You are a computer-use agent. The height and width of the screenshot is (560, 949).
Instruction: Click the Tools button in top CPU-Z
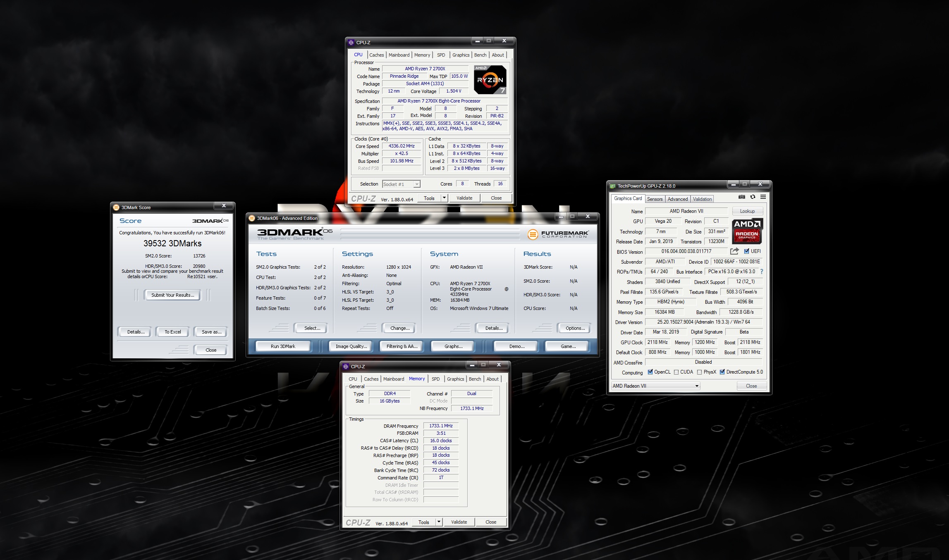(x=429, y=198)
